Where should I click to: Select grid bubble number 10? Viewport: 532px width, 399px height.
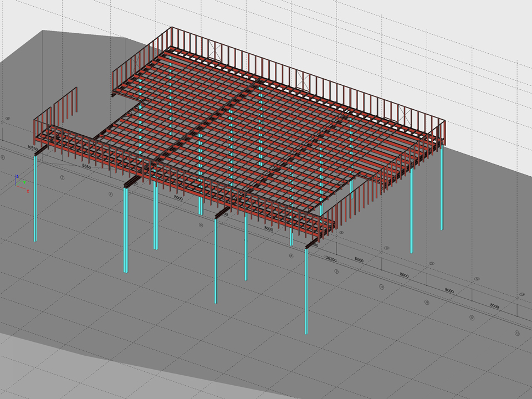(x=381, y=287)
